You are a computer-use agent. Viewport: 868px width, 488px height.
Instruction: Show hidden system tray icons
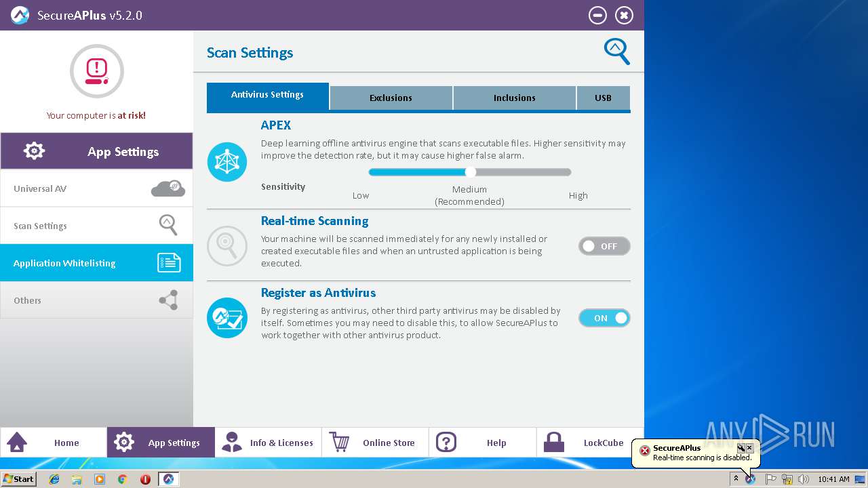click(x=736, y=479)
